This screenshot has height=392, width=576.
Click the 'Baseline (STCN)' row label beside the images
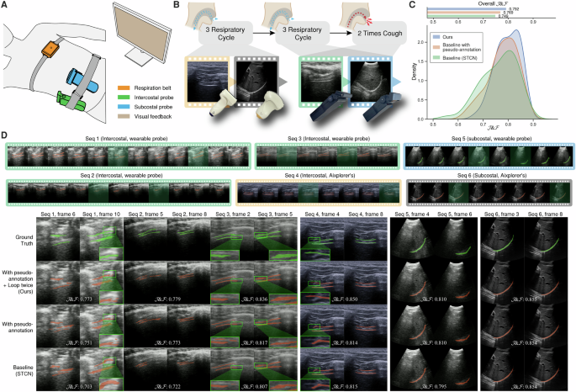click(24, 370)
